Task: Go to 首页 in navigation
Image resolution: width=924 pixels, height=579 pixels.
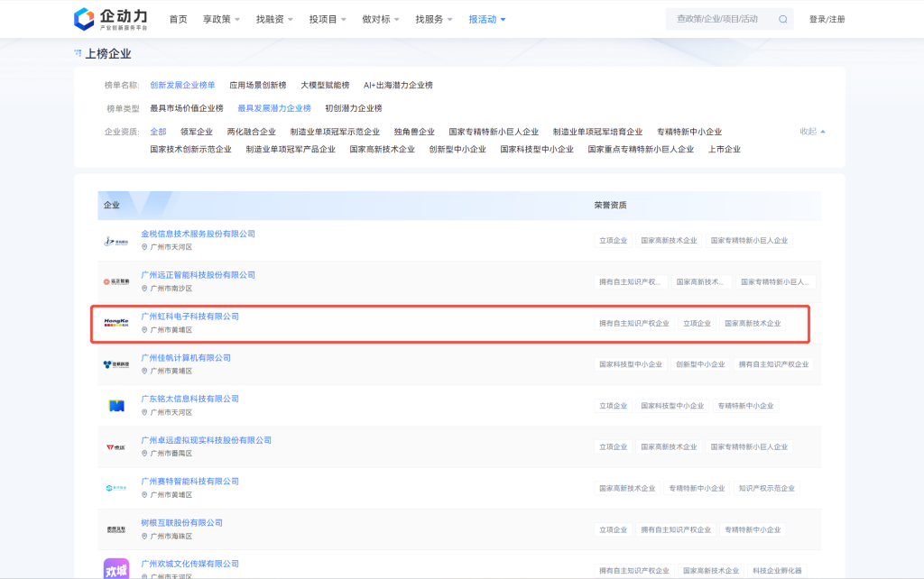Action: point(179,19)
